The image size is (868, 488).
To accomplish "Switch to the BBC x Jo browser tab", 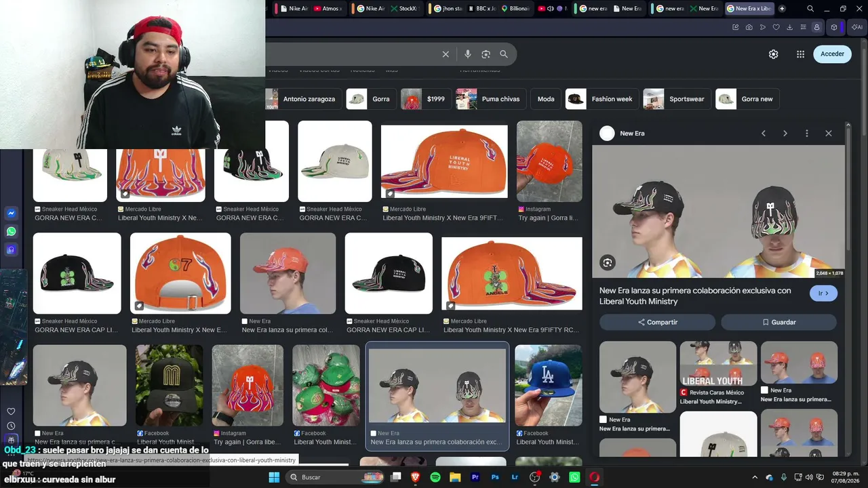I will point(481,9).
